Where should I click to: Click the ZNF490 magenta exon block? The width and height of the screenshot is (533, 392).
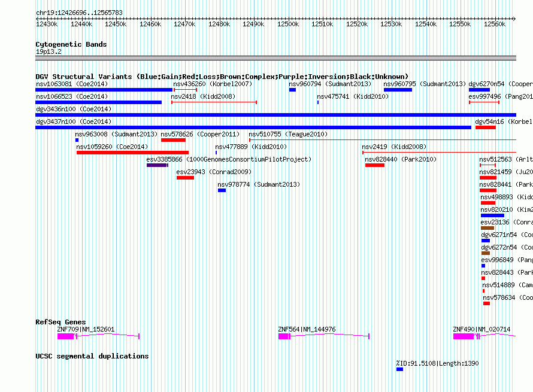[464, 336]
